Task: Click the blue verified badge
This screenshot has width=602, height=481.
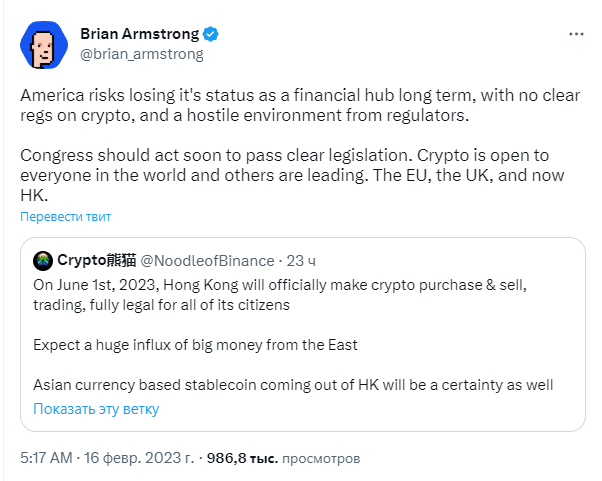Action: (x=212, y=34)
